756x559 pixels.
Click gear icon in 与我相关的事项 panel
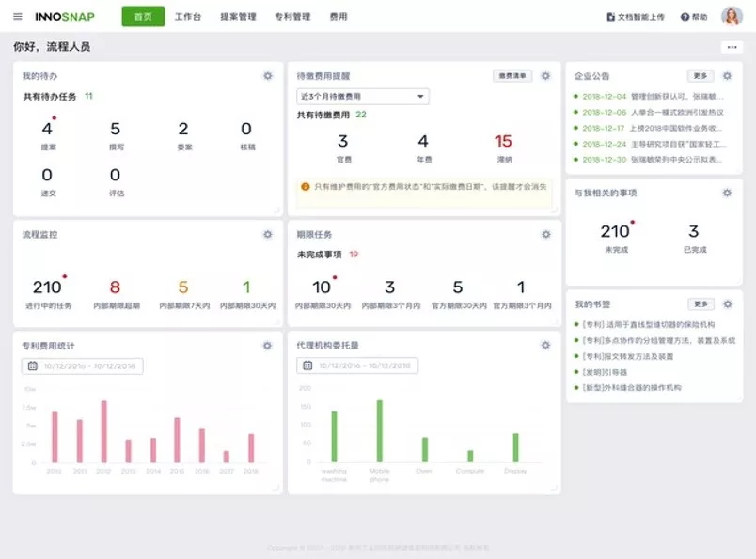pos(727,193)
